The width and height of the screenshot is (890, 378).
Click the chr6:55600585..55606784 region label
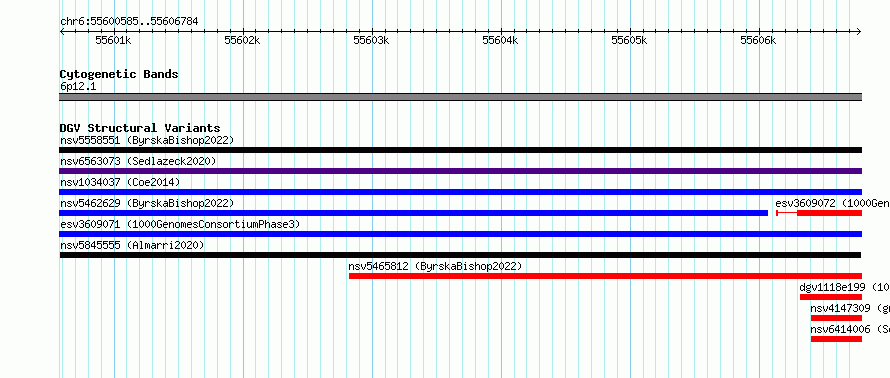(129, 22)
